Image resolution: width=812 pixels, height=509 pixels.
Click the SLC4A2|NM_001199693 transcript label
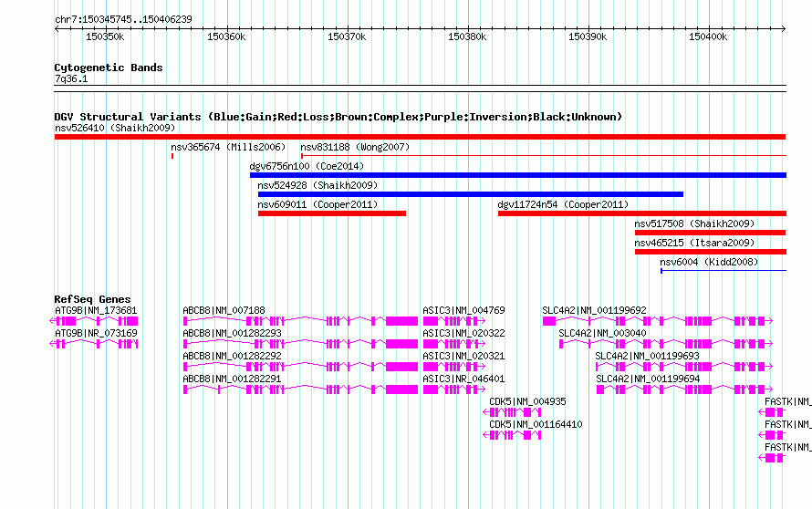pyautogui.click(x=648, y=356)
